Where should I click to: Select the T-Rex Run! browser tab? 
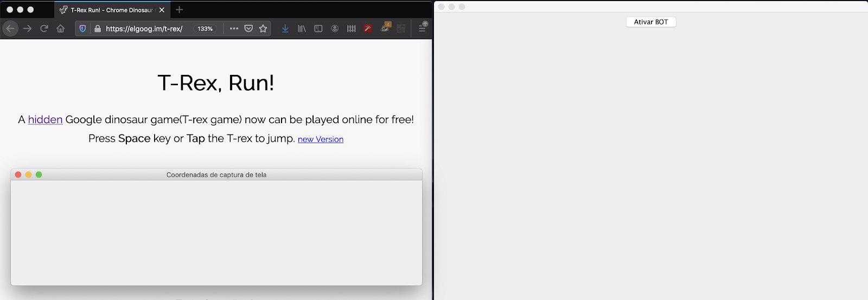(112, 10)
